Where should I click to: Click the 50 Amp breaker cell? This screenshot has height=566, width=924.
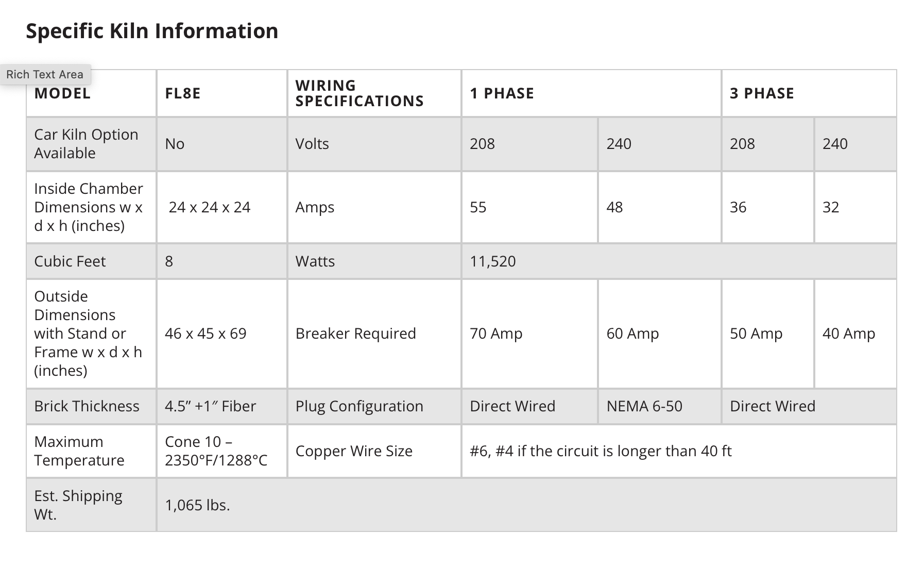point(767,334)
